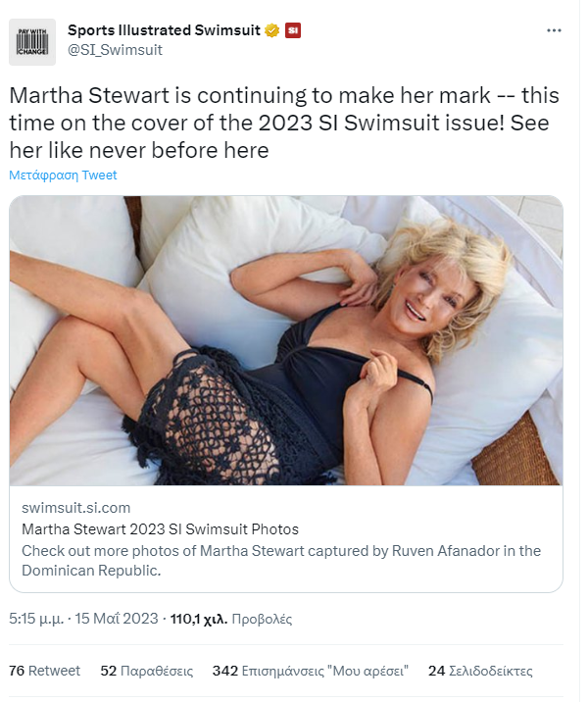
Task: Open the 52 Παραθέσεις quotes list
Action: [147, 672]
